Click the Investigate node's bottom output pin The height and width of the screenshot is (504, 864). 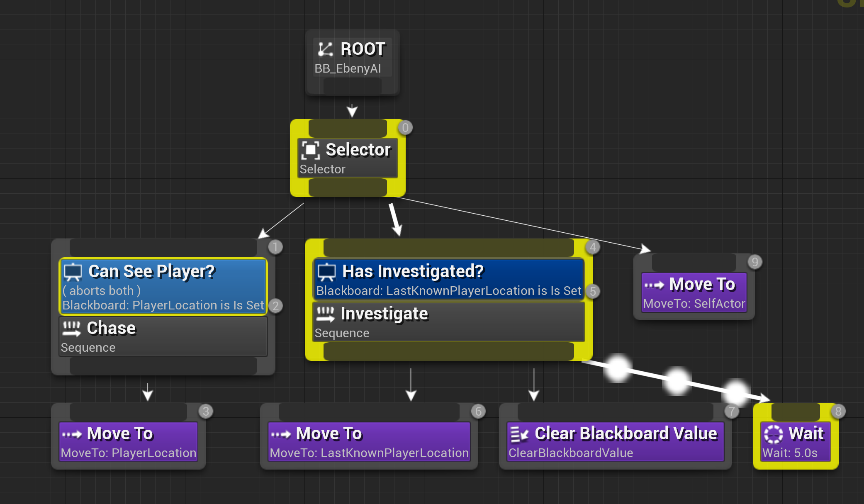[x=448, y=352]
